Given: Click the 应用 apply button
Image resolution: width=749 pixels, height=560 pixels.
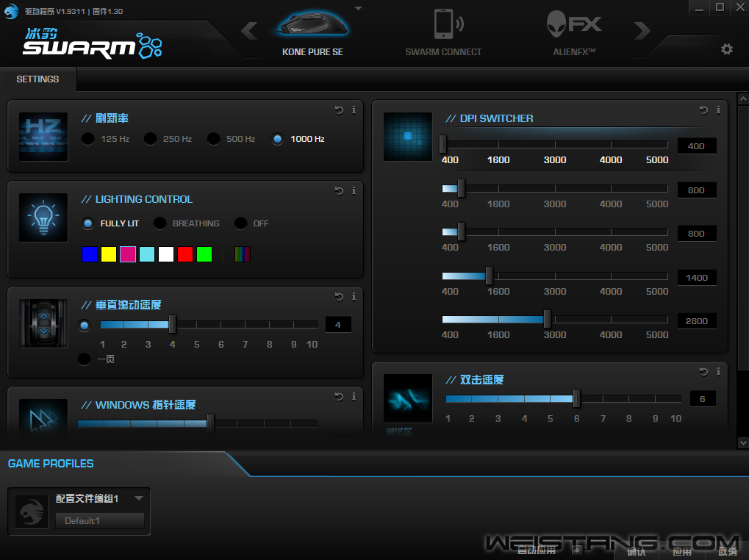Looking at the screenshot, I should coord(682,551).
